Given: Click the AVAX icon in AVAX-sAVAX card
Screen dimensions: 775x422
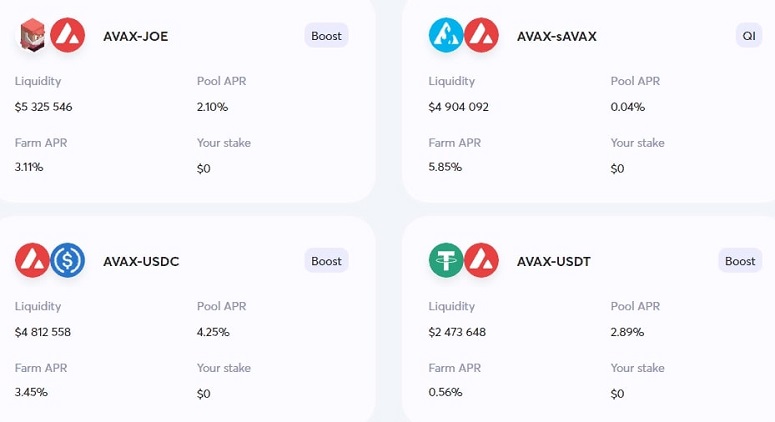Looking at the screenshot, I should tap(481, 35).
